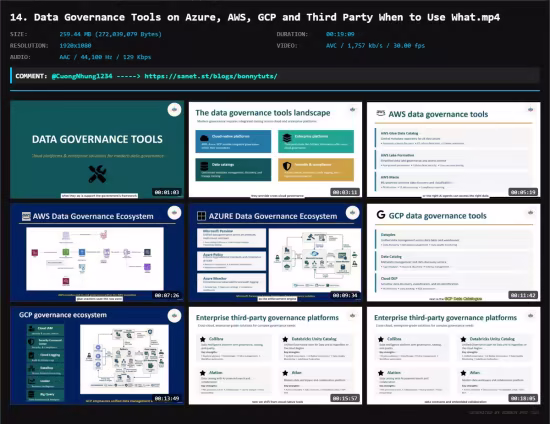Click the 00:03:11 timestamp label
This screenshot has width=550, height=424.
click(345, 192)
